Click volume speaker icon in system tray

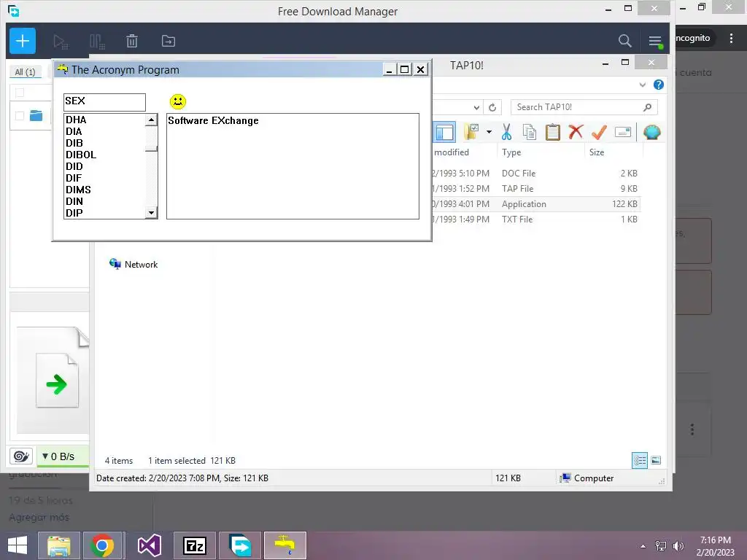pos(678,546)
